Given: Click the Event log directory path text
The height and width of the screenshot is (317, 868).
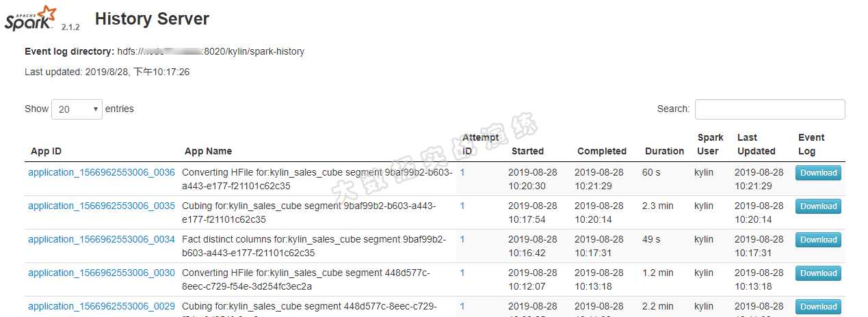Looking at the screenshot, I should click(211, 51).
